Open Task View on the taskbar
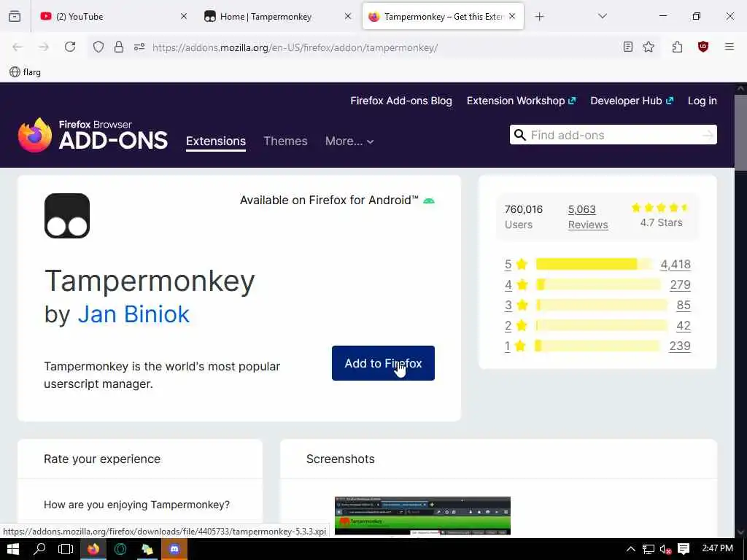 coord(66,549)
